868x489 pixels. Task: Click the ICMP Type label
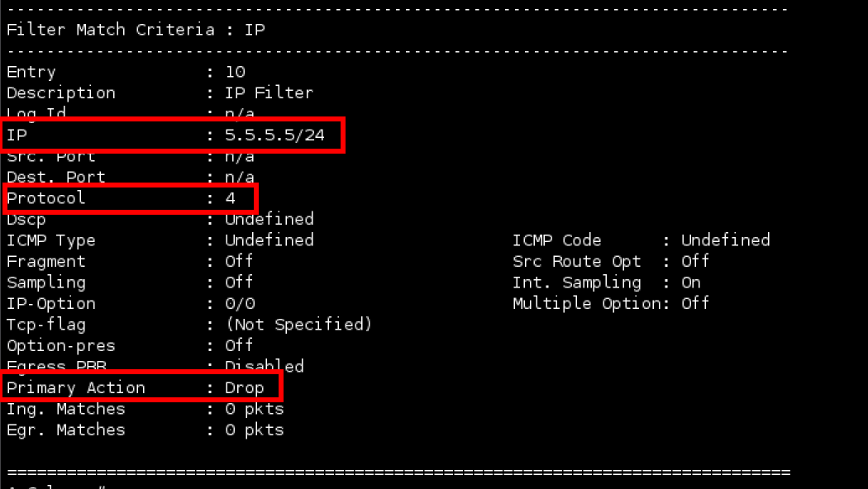click(x=51, y=240)
